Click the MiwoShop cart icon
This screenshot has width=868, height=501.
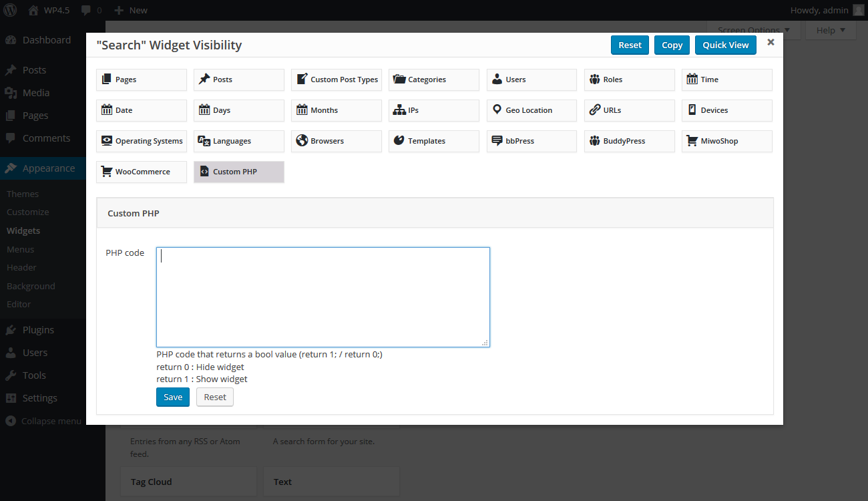click(692, 140)
